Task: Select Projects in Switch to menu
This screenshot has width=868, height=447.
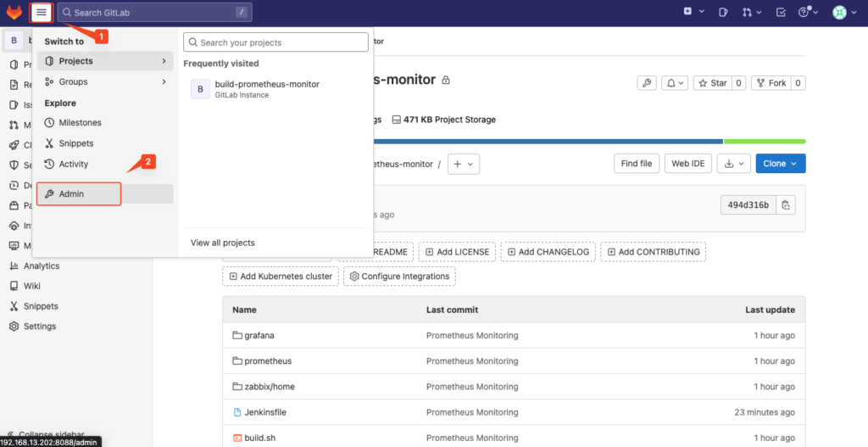Action: (105, 61)
